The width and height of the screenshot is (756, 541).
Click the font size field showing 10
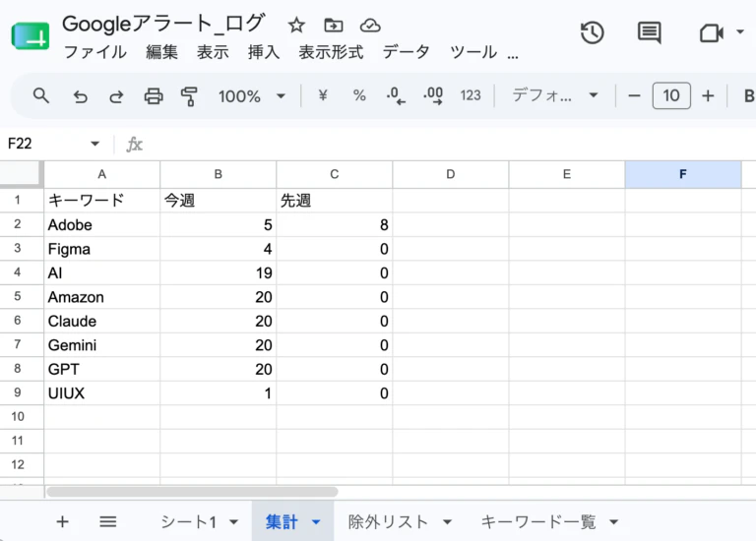(671, 95)
